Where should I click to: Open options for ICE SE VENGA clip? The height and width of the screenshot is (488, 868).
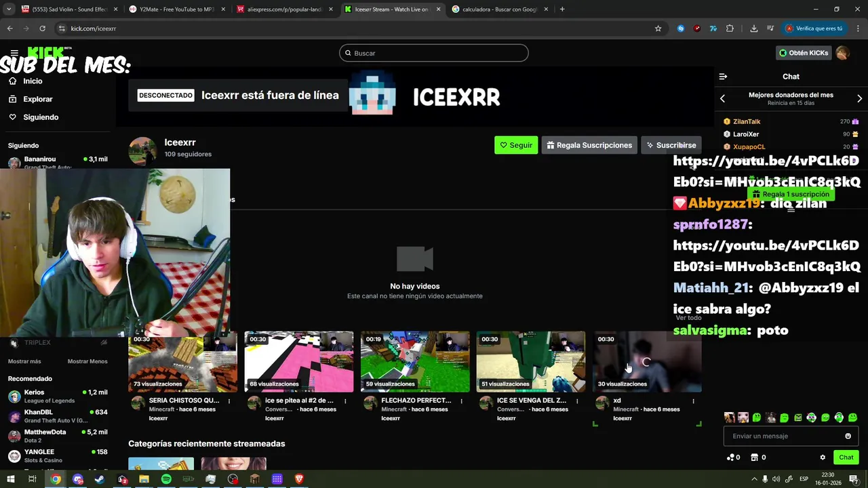click(577, 401)
